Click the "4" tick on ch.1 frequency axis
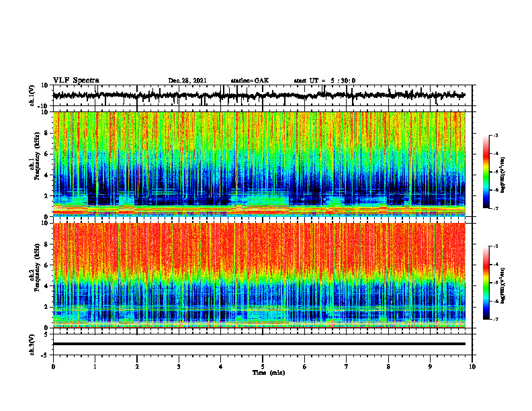The image size is (532, 411). tap(46, 175)
